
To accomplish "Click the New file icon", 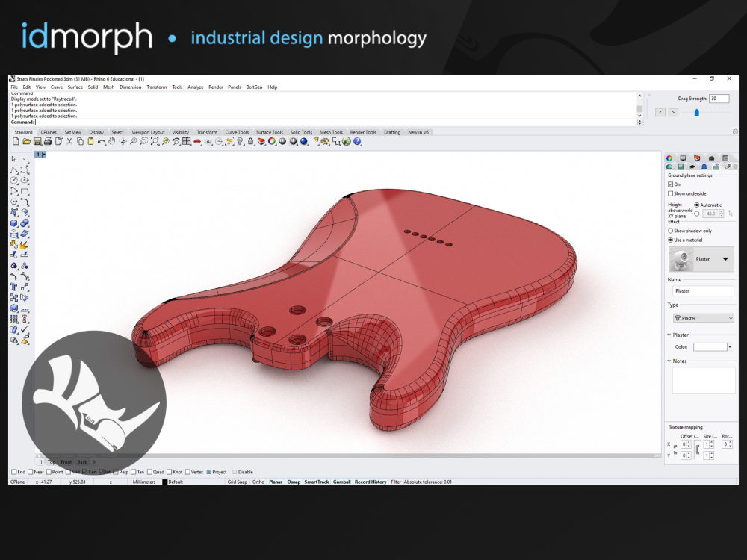I will click(x=16, y=141).
